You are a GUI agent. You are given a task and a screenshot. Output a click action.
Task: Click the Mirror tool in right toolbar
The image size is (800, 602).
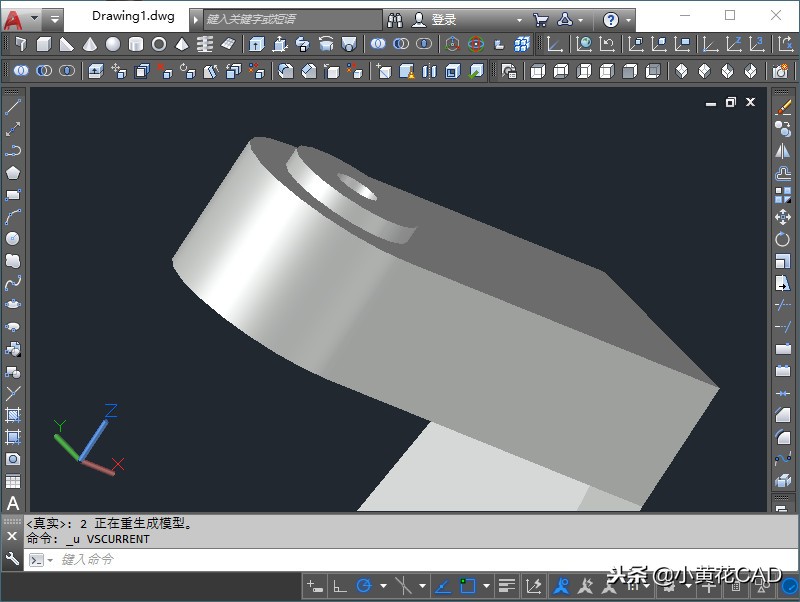[783, 151]
